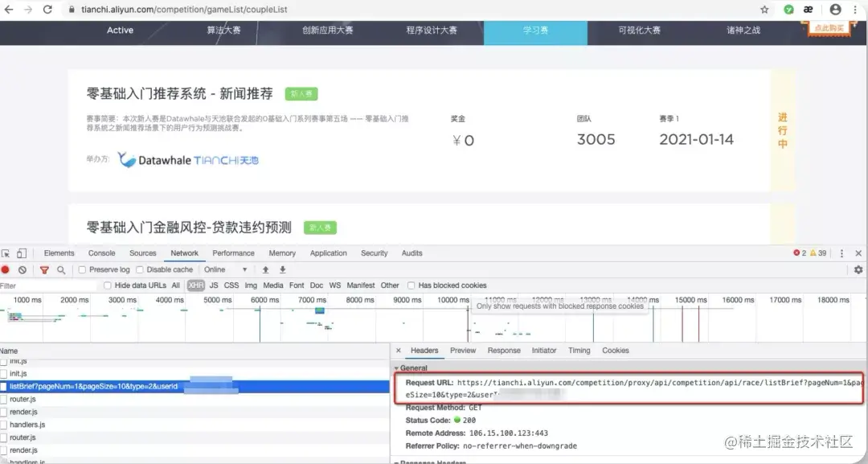The image size is (868, 464).
Task: Clear the network log icon
Action: [x=23, y=269]
